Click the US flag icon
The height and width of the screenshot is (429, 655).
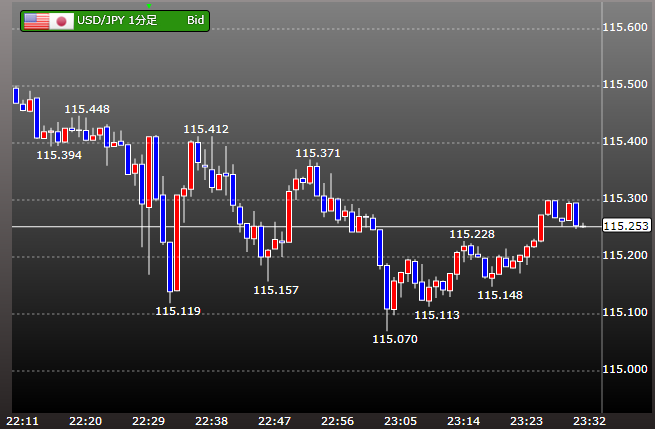point(36,20)
